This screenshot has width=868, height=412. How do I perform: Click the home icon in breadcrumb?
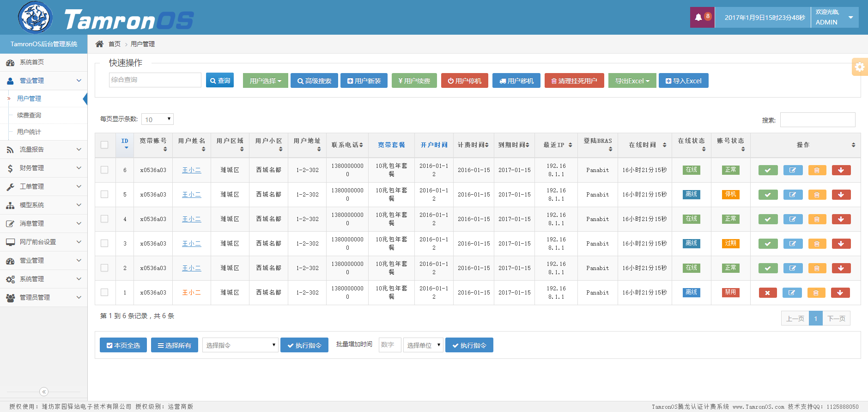click(x=99, y=44)
